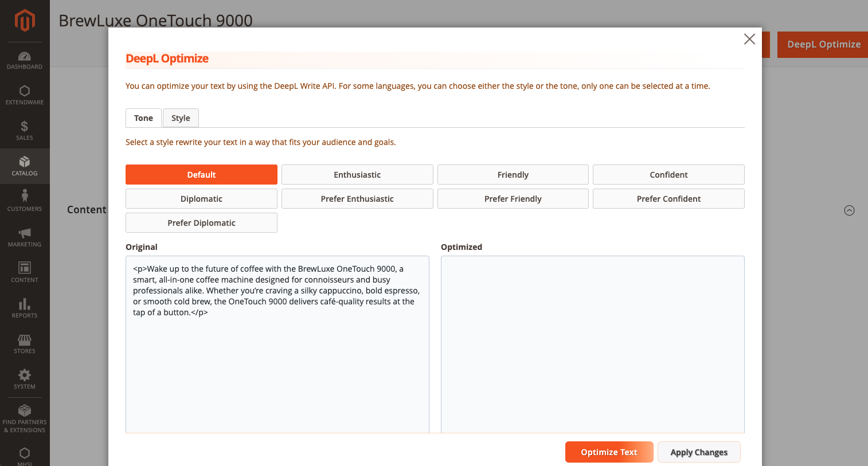Click the background DeepL Optimize button
This screenshot has height=466, width=868.
coord(824,45)
